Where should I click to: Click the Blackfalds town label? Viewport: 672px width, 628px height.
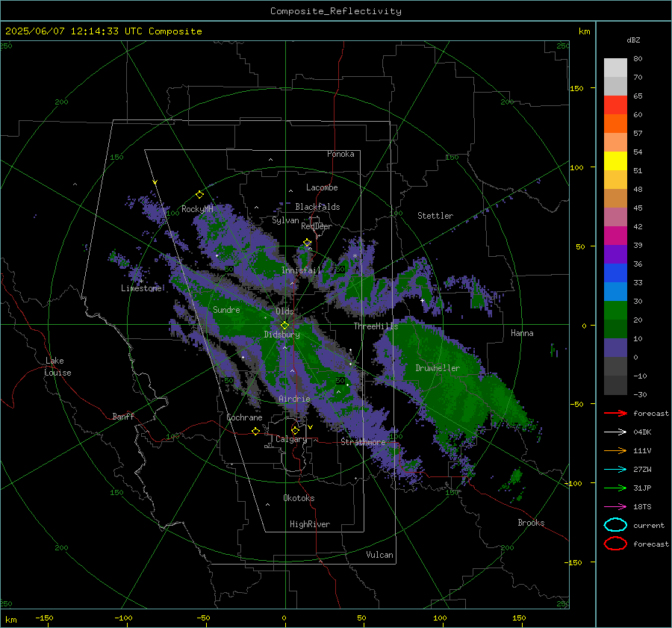(x=317, y=207)
